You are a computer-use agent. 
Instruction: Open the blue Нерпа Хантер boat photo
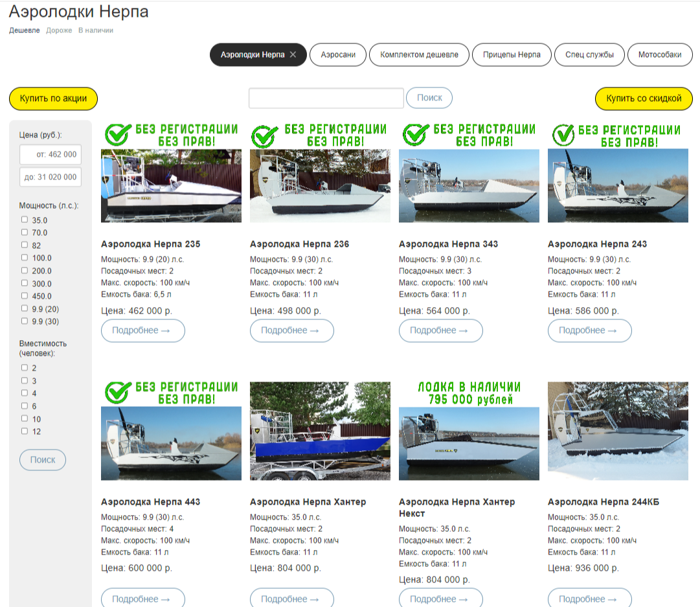(x=320, y=431)
